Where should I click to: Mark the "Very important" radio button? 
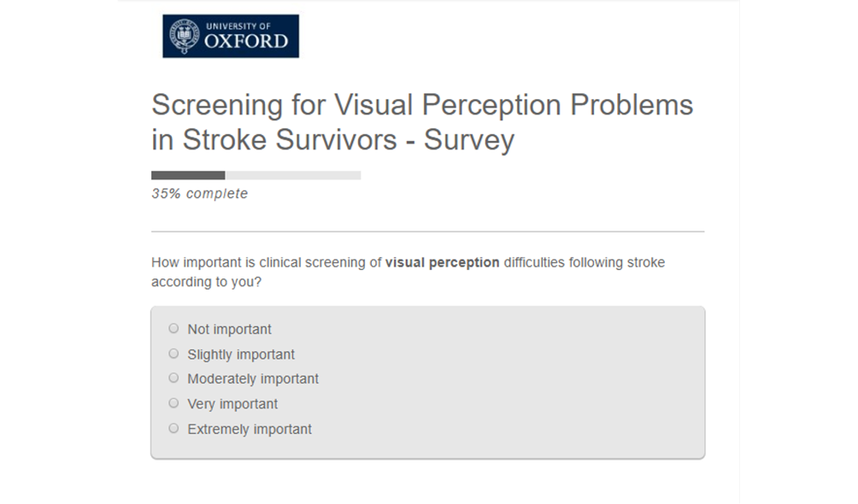pos(174,403)
